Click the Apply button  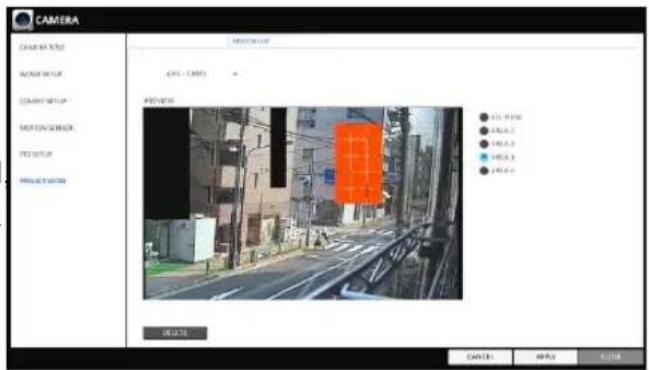[546, 356]
